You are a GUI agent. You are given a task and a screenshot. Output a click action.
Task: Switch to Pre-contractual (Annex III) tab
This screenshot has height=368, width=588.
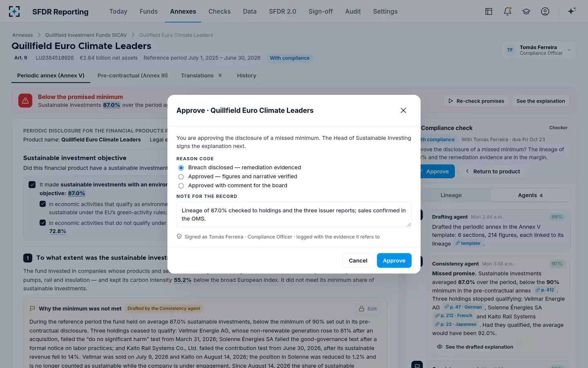click(133, 76)
